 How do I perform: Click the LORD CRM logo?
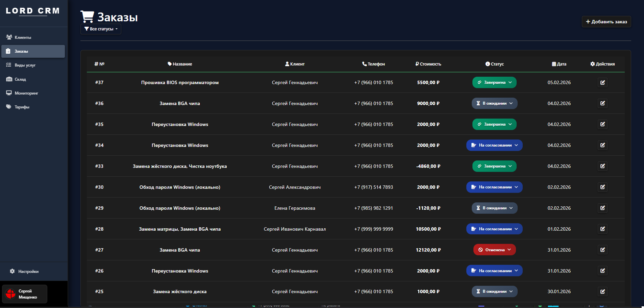click(33, 11)
